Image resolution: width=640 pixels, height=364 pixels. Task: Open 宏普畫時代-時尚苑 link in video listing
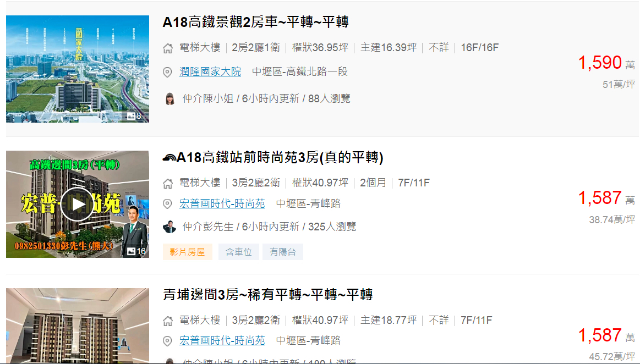[222, 203]
